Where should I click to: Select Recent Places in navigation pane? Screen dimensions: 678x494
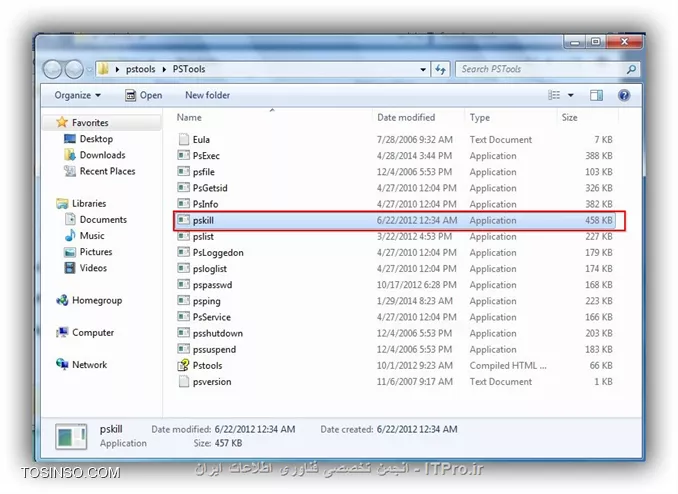[x=107, y=171]
